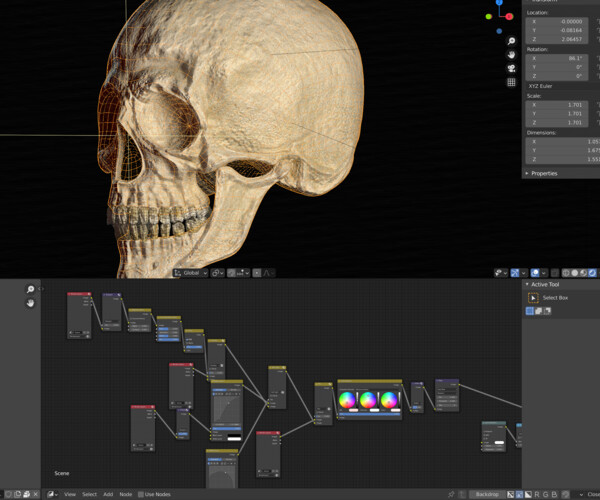Click the Location Z value 2.06457
The image size is (600, 500).
(x=557, y=39)
